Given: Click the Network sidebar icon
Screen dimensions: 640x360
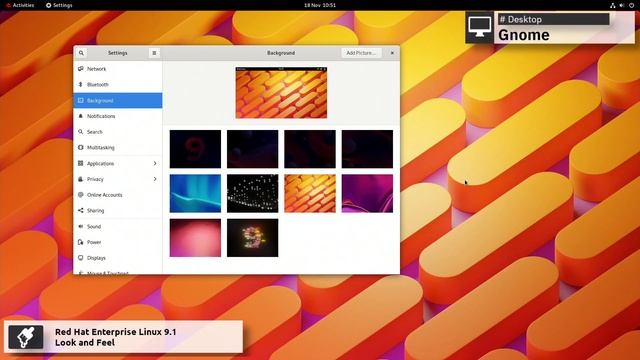Looking at the screenshot, I should tap(80, 69).
